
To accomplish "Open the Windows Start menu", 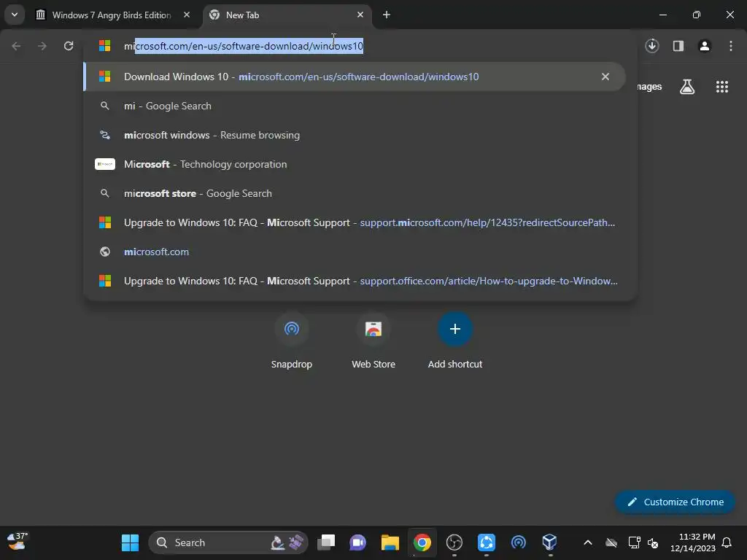I will tap(130, 542).
